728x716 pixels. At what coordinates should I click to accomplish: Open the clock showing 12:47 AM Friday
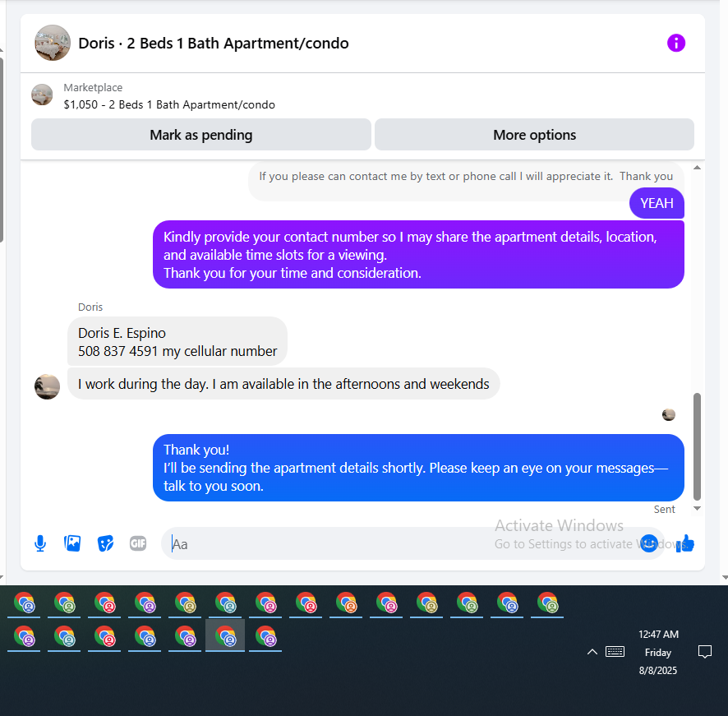[658, 653]
